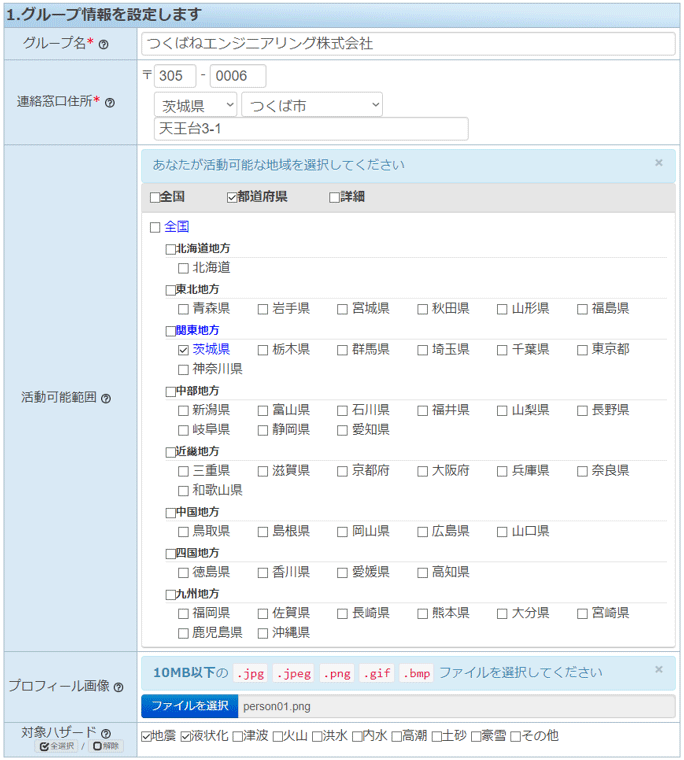Viewport: 684px width, 760px height.
Task: Close the file format hint banner
Action: 658,670
